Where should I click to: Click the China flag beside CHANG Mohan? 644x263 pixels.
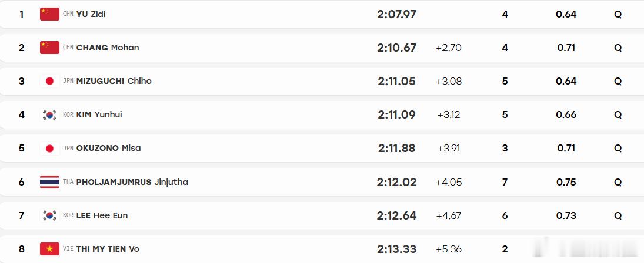(x=49, y=48)
